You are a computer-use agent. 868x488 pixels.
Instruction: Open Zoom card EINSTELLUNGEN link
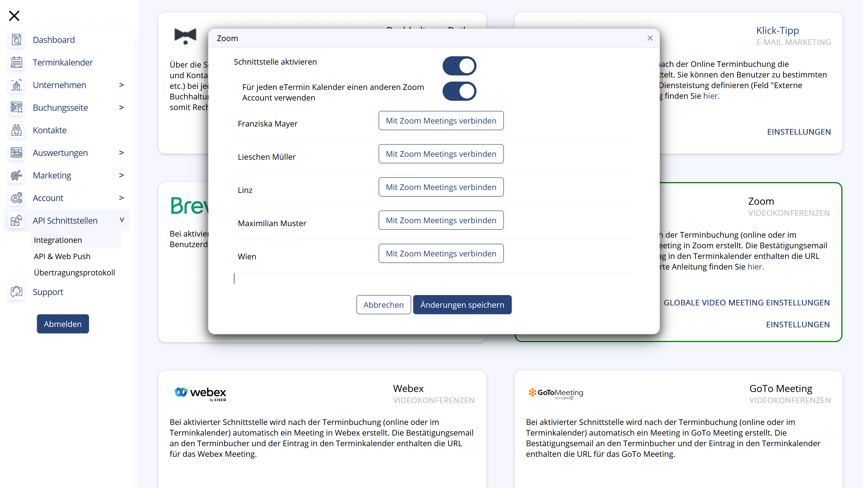(797, 324)
